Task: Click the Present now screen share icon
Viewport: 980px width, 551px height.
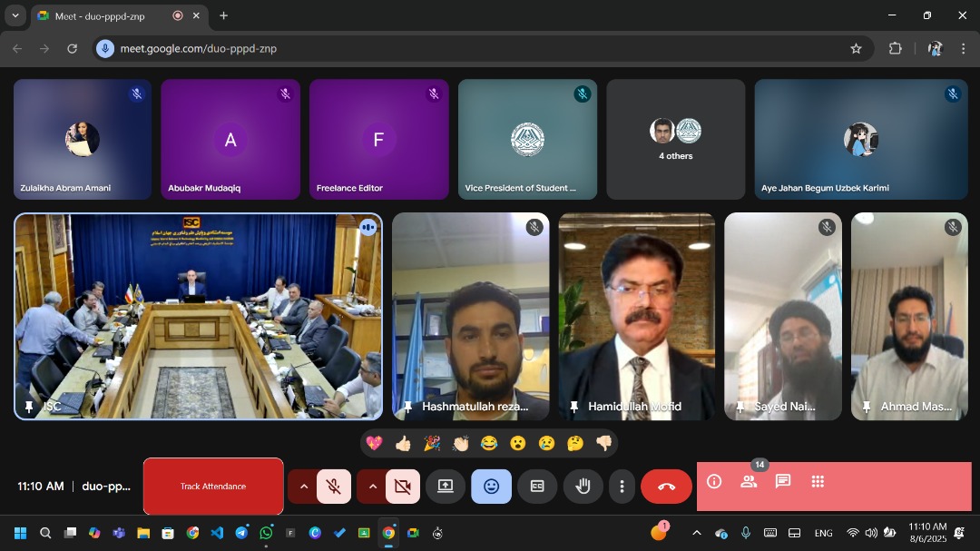Action: coord(446,487)
